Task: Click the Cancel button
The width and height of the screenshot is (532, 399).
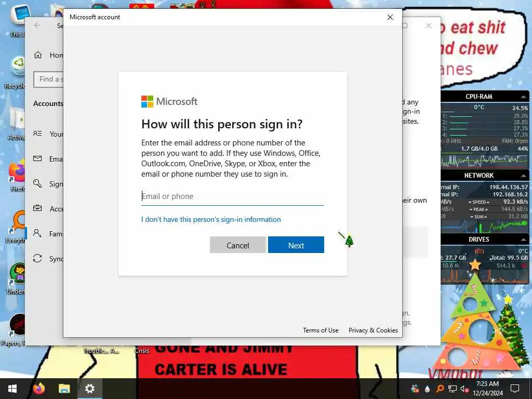Action: [238, 245]
